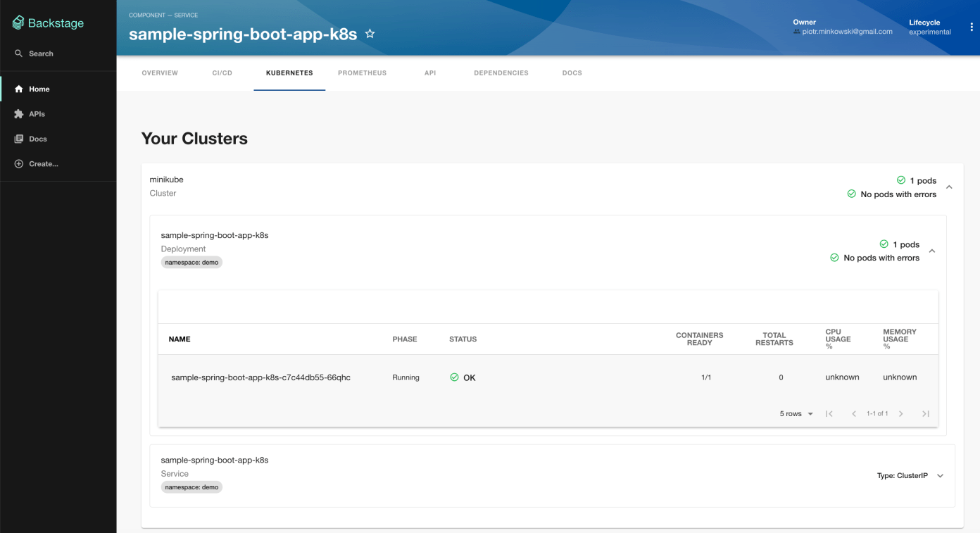Screen dimensions: 980x533
Task: Click the Your Clusters heading
Action: 194,139
